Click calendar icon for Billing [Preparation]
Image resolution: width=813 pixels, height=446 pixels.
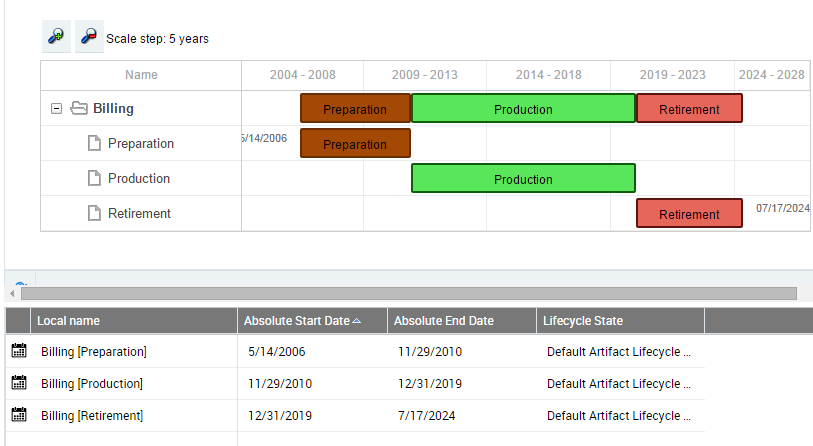coord(19,351)
